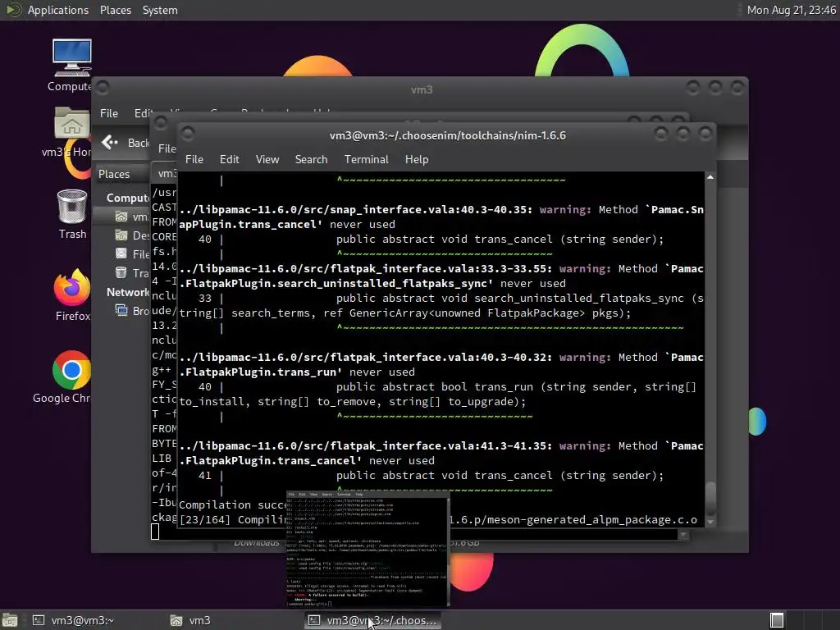Select the File System icon in sidebar
Screen dimensions: 840x630
tap(121, 254)
